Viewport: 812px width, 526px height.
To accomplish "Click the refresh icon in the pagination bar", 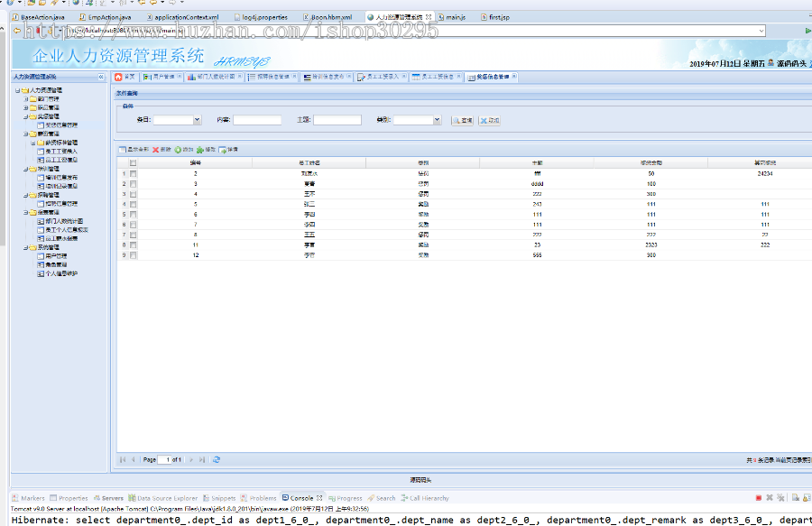I will point(217,459).
